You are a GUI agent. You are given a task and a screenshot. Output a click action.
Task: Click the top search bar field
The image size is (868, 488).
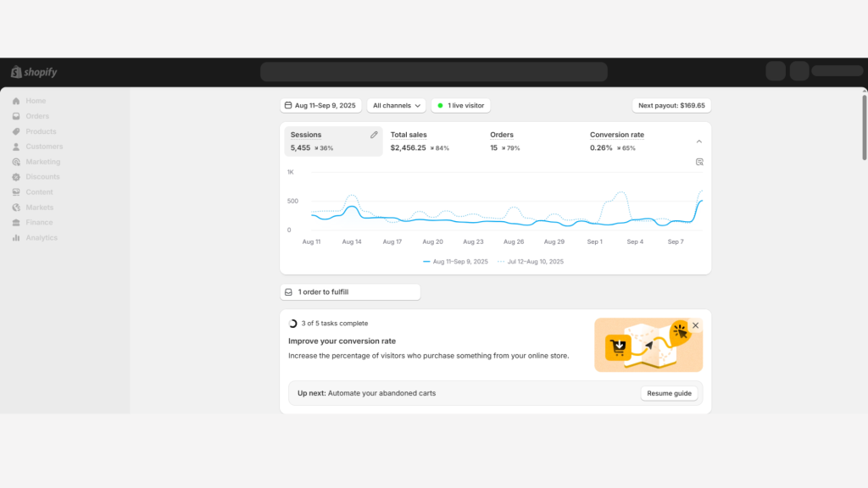[x=433, y=72]
